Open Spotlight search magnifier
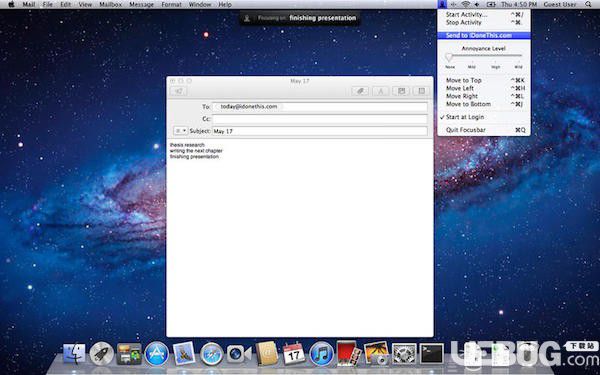The width and height of the screenshot is (600, 375). [x=588, y=5]
